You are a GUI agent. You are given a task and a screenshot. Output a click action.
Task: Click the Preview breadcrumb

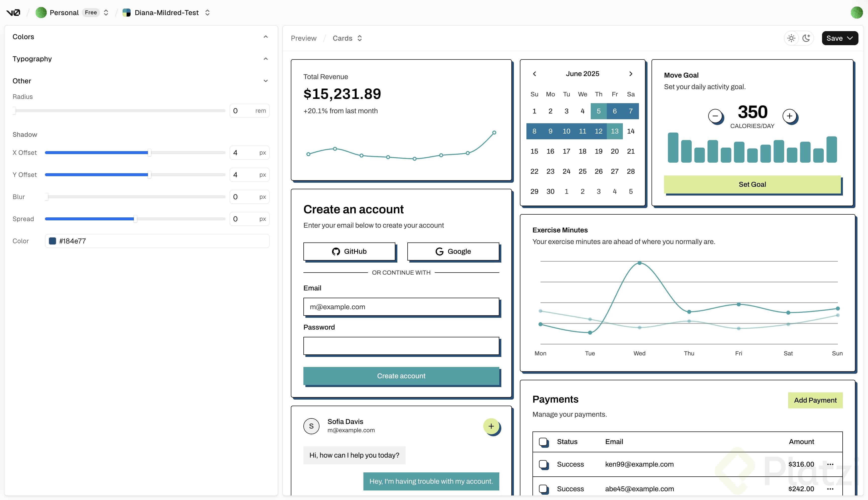tap(303, 38)
